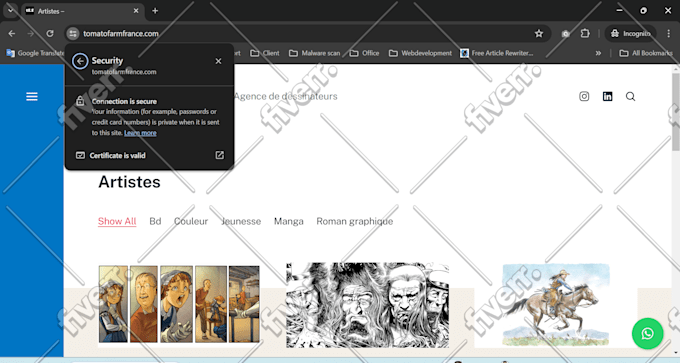Open the tab search dropdown arrow
This screenshot has width=680, height=363.
point(10,10)
